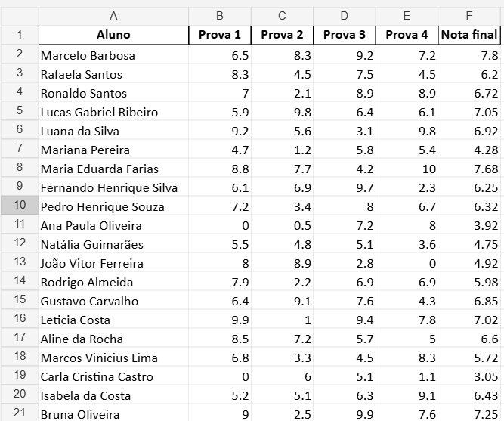Select column B header
Screen dimensions: 504x421
(x=220, y=16)
